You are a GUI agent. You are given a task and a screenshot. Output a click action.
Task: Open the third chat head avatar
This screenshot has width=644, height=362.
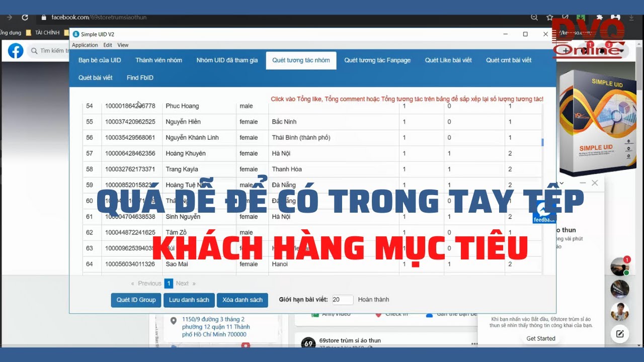pyautogui.click(x=620, y=312)
